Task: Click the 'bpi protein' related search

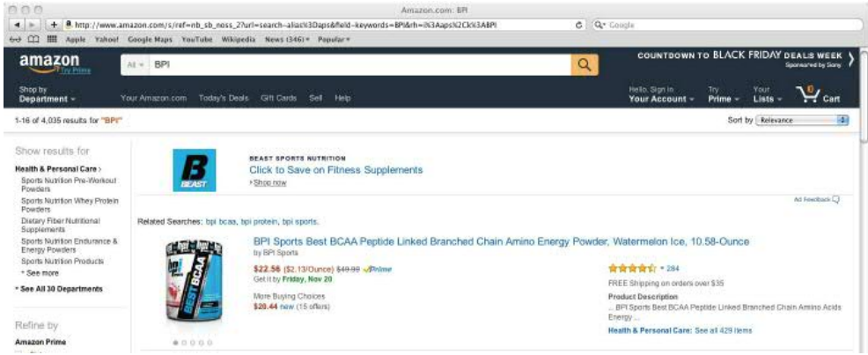Action: click(x=259, y=221)
